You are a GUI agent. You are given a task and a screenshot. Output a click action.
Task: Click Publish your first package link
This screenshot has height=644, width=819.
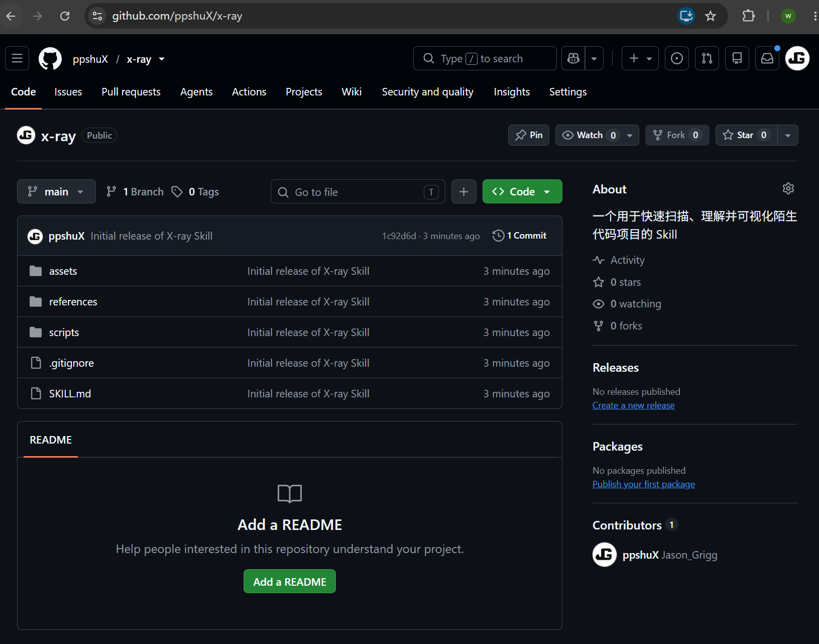click(x=644, y=484)
